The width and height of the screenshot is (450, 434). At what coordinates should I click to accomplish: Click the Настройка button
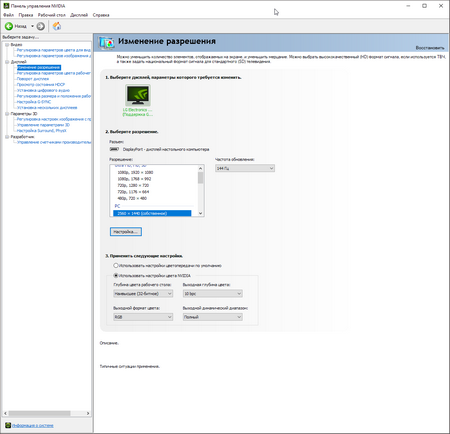[126, 232]
